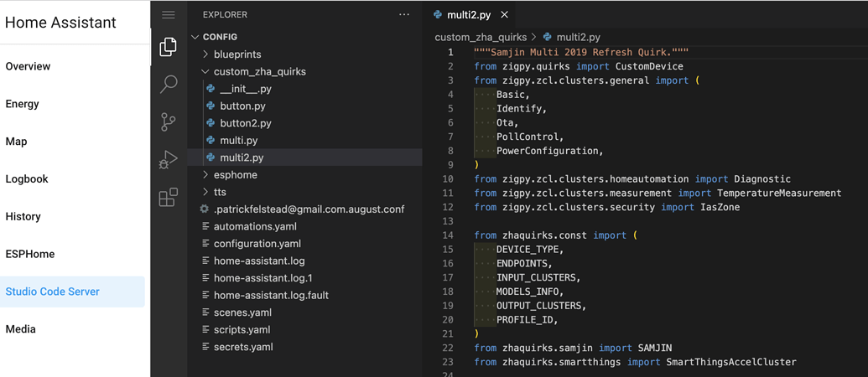The image size is (868, 377).
Task: Click MODELS_INFO on line 18
Action: coord(529,292)
